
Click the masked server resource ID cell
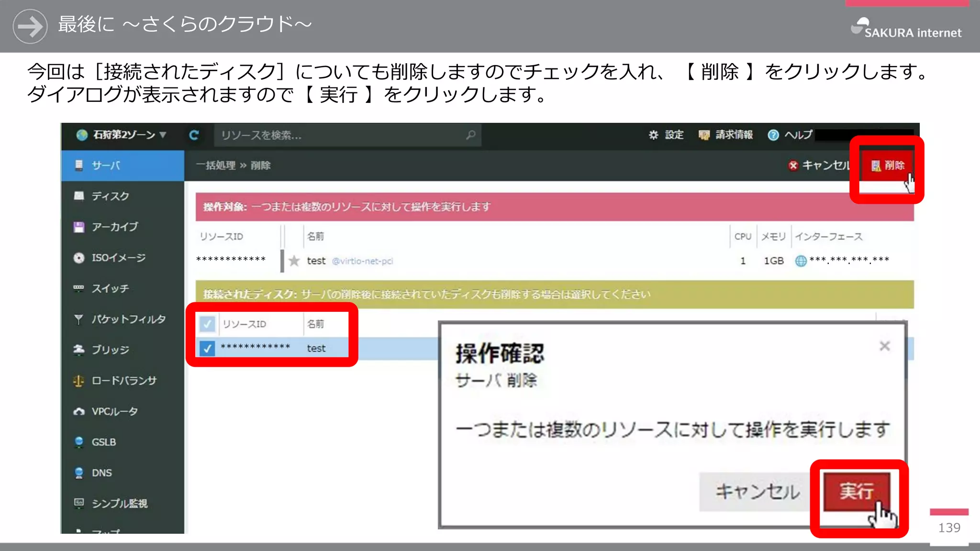click(231, 259)
